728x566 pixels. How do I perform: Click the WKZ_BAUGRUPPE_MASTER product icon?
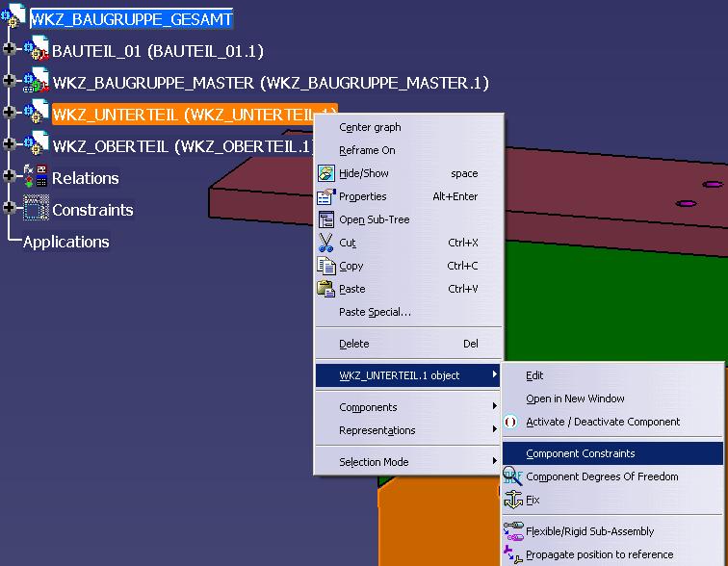[37, 80]
